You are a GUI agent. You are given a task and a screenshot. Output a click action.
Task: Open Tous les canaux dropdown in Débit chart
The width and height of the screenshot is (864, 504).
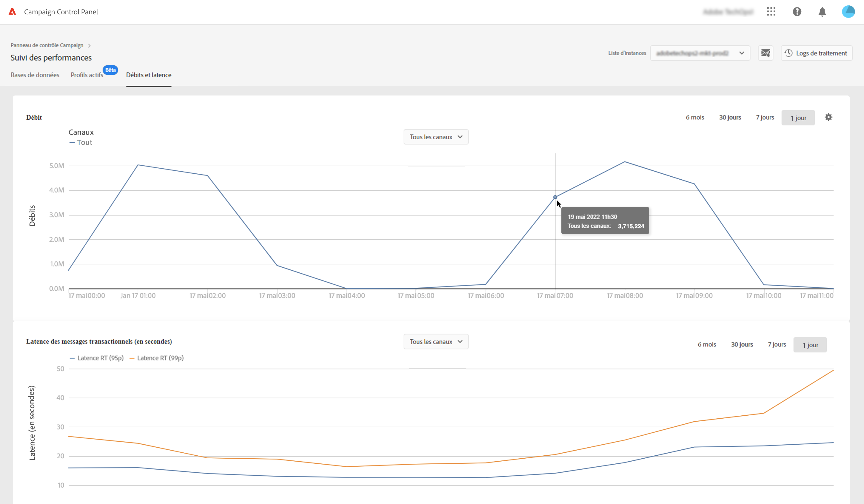[x=436, y=137]
